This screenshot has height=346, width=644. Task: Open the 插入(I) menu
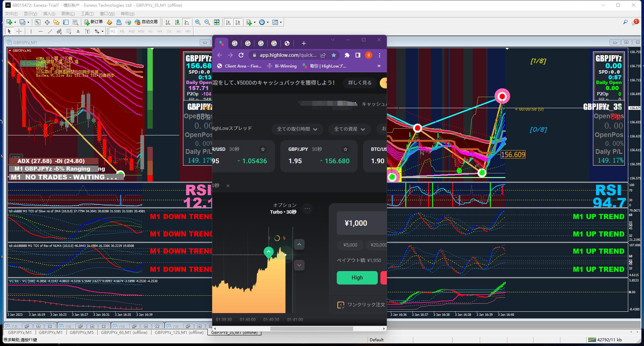(49, 14)
